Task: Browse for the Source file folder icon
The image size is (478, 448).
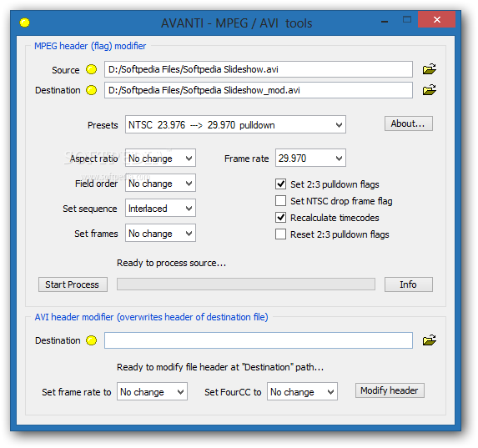Action: tap(430, 69)
